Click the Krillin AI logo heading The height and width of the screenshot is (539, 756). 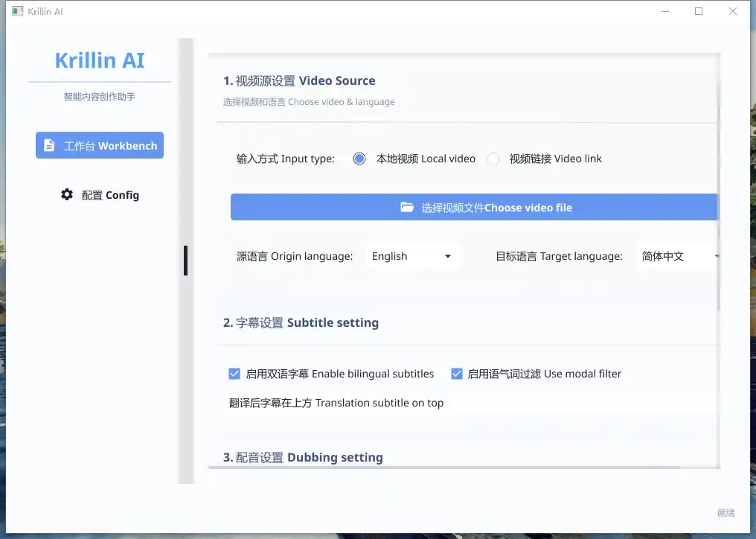(100, 60)
